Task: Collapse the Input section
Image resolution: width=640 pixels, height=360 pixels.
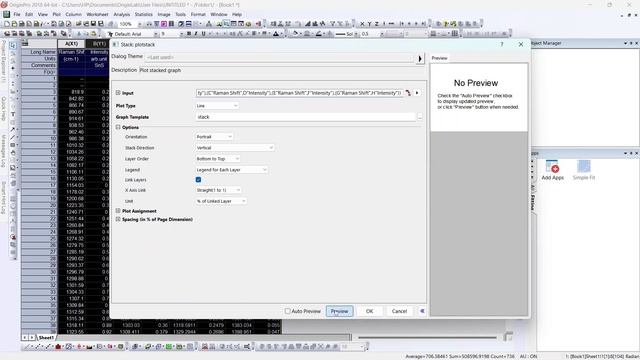Action: click(x=118, y=93)
